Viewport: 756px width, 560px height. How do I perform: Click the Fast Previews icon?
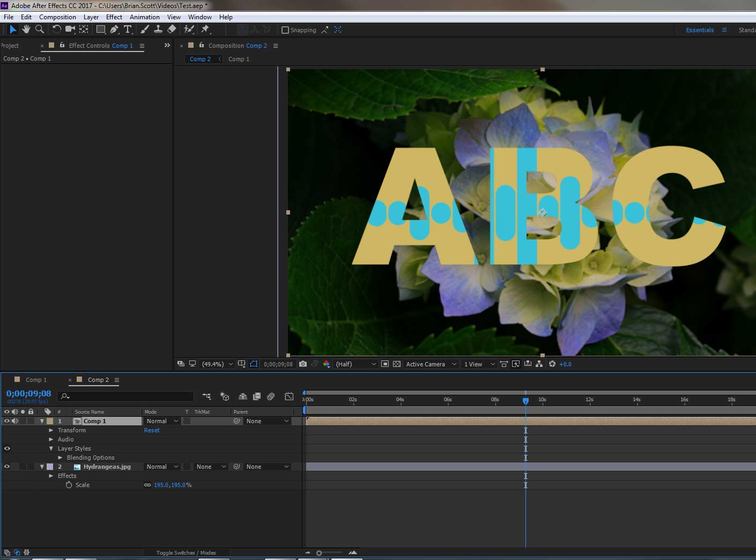[516, 364]
